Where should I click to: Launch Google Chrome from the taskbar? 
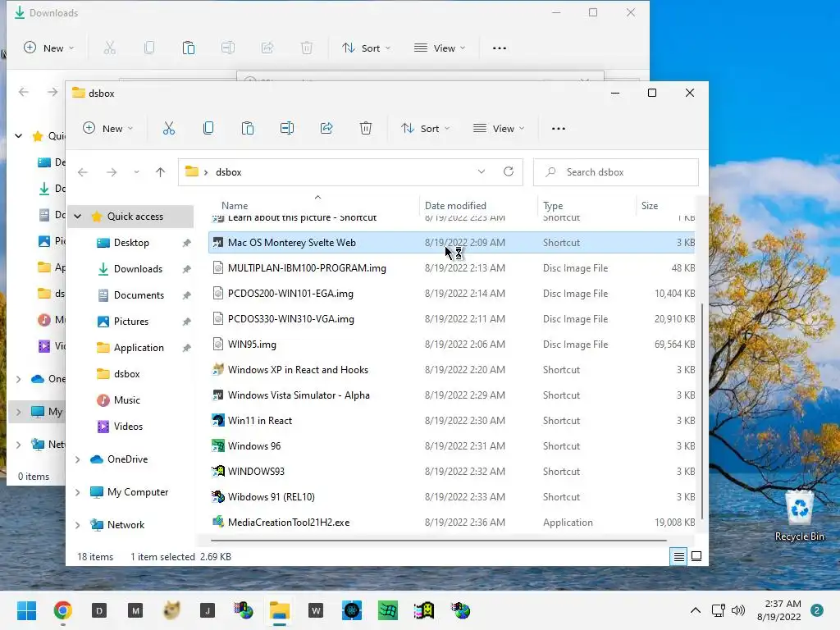(62, 610)
